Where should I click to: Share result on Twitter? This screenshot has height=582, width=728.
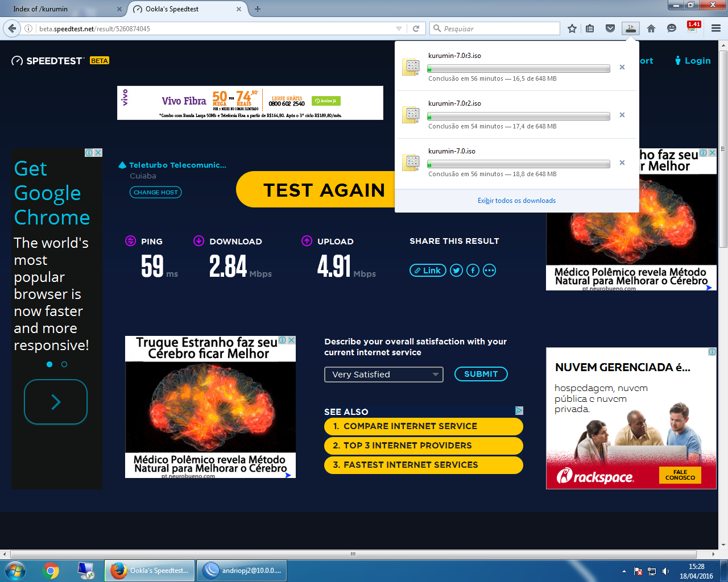456,271
